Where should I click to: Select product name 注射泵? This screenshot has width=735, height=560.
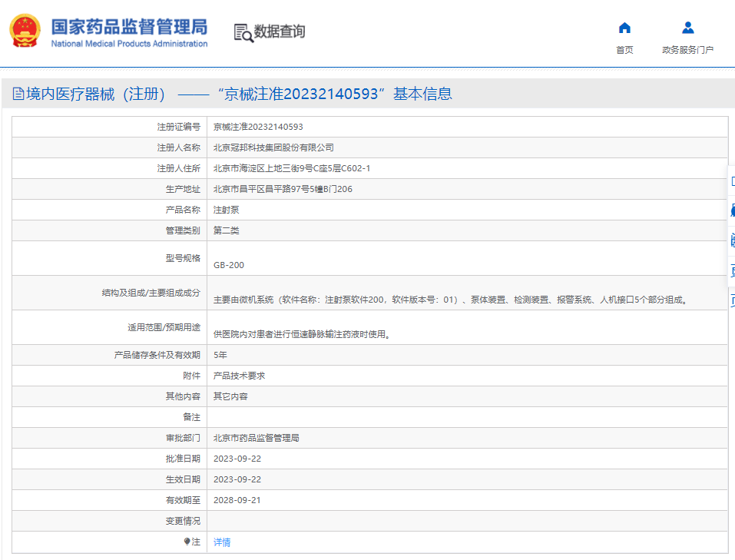click(x=226, y=210)
